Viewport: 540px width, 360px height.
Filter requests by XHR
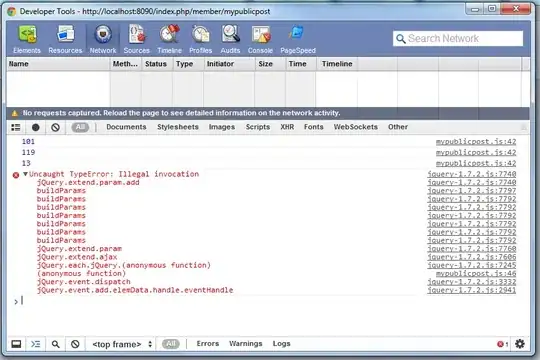(x=287, y=127)
